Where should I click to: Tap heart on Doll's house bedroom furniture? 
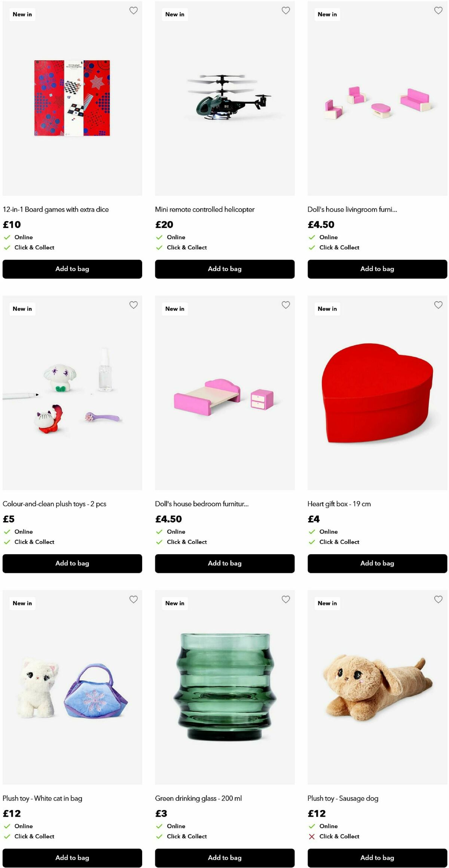tap(285, 305)
